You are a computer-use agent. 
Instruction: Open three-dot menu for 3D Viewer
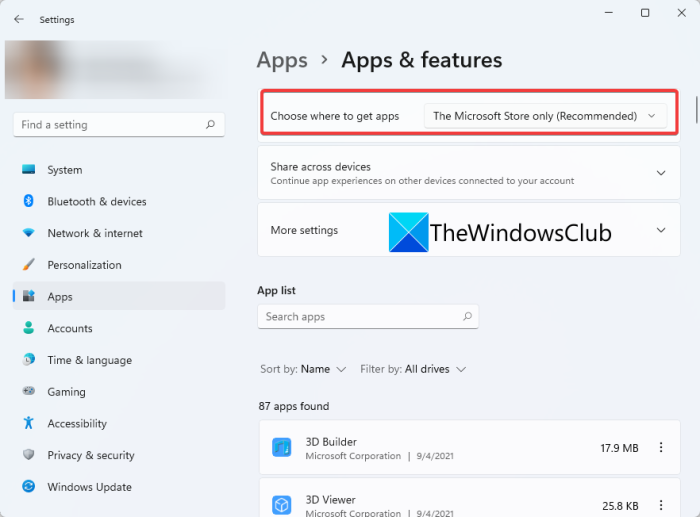pos(661,505)
